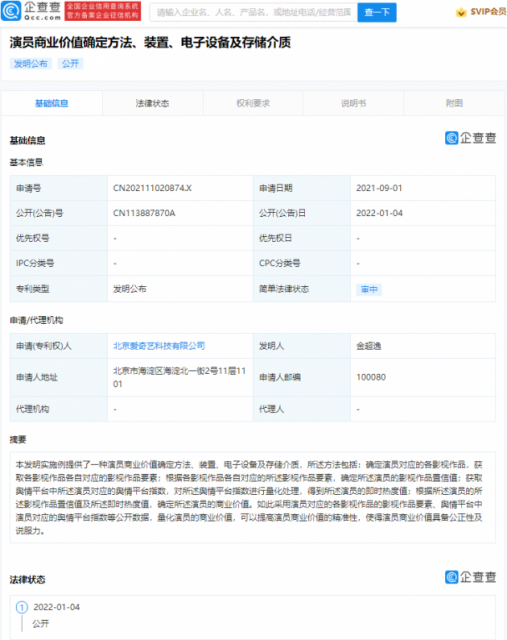Viewport: 507px width, 640px height.
Task: Select inventor name 金超逸
Action: click(x=369, y=346)
